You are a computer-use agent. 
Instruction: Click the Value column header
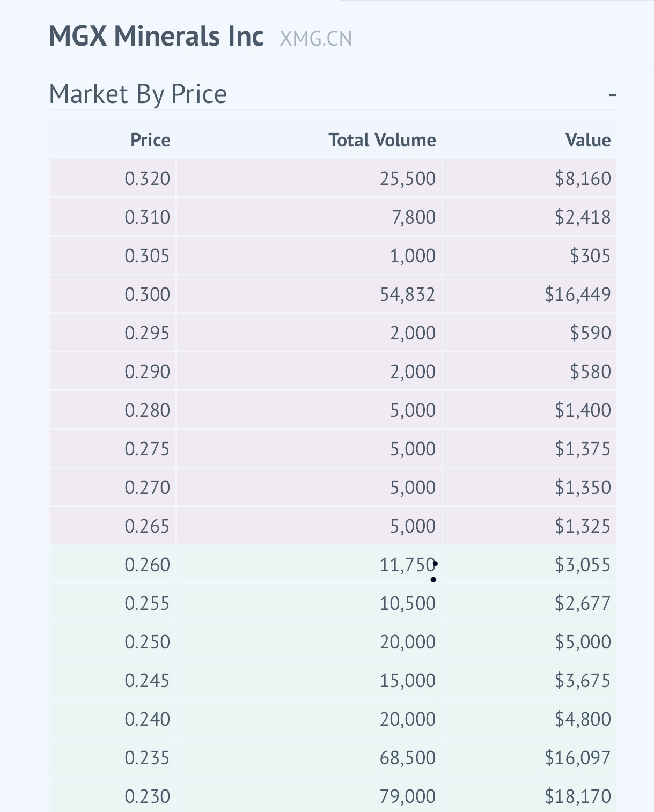(x=588, y=140)
